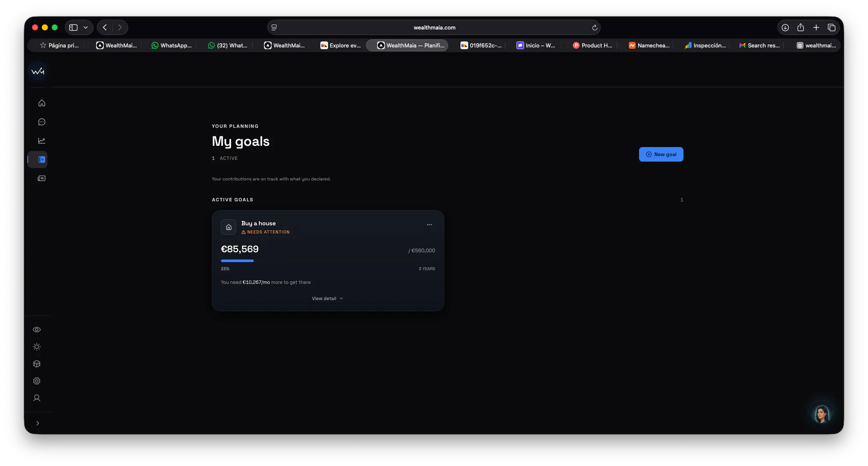The height and width of the screenshot is (466, 868).
Task: Open a new tab with plus icon
Action: [816, 27]
